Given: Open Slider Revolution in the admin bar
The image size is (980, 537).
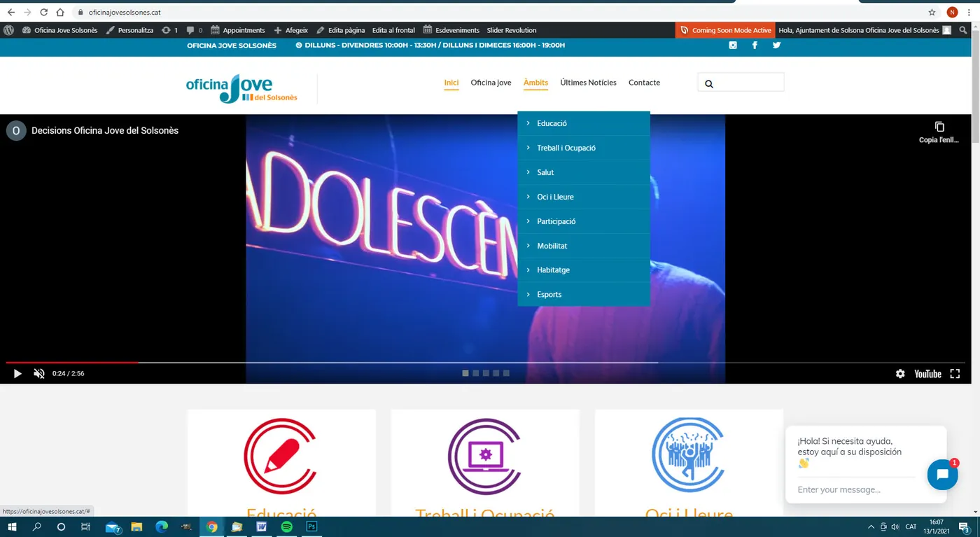Looking at the screenshot, I should click(512, 30).
